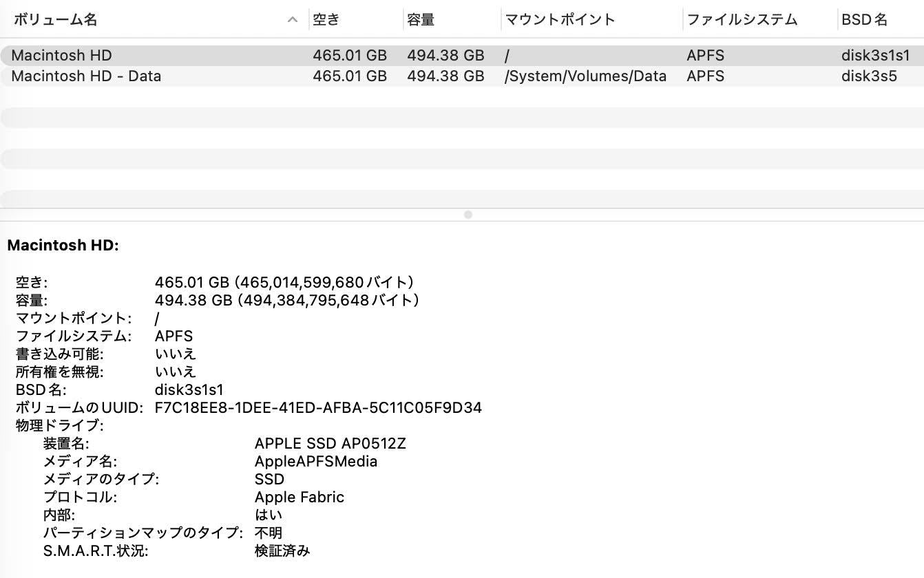
Task: Click the 物理ドライブ: label
Action: pos(60,425)
